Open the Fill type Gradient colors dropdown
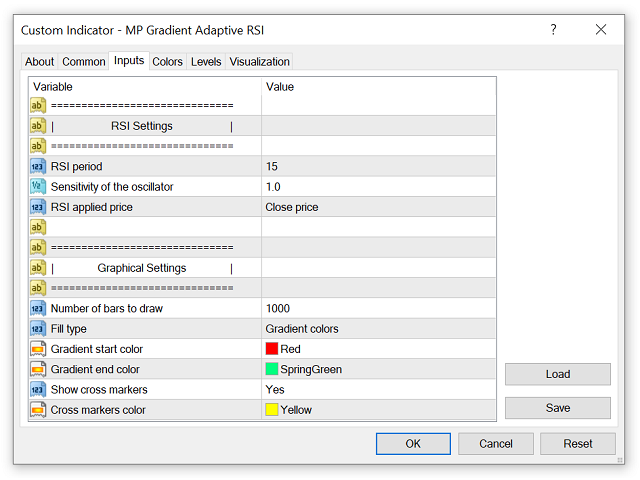Screen dimensions: 640x480 (x=378, y=329)
